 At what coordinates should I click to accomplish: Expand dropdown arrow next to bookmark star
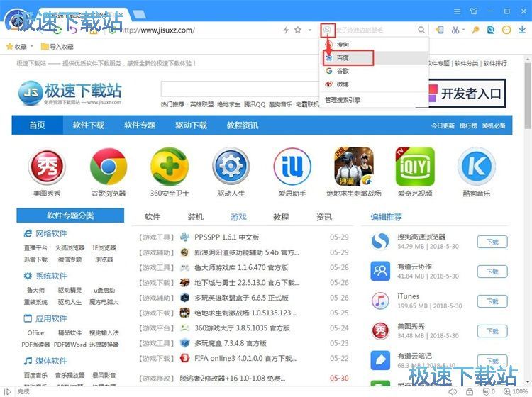click(310, 30)
